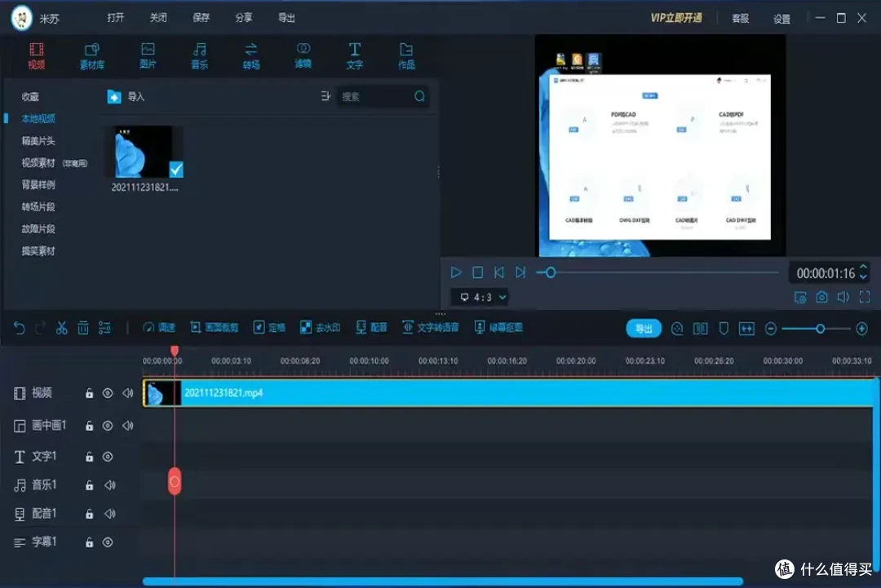
Task: Click the trash delete icon
Action: [82, 327]
